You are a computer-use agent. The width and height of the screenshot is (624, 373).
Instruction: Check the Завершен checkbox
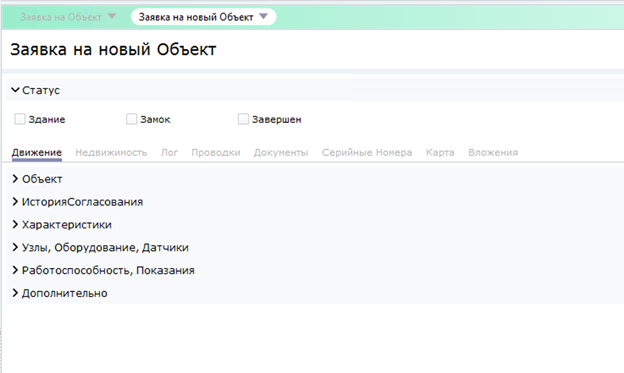click(243, 119)
